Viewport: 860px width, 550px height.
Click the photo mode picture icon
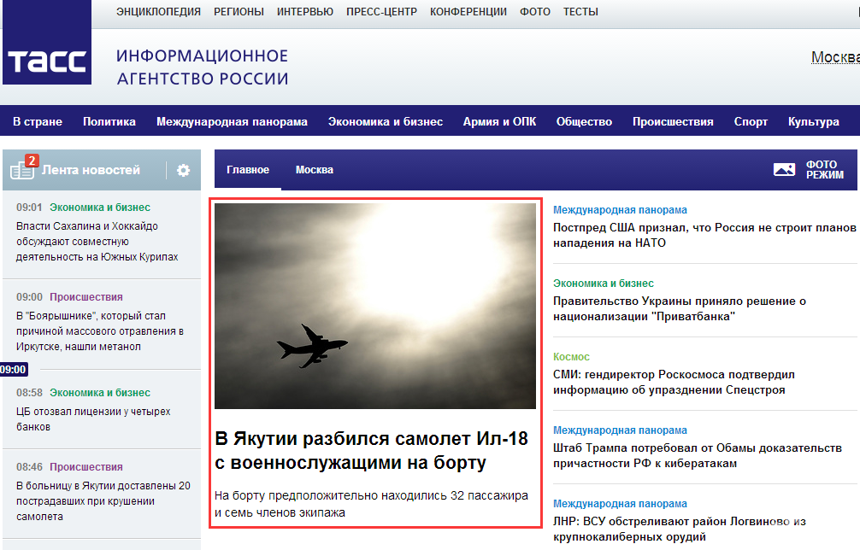click(784, 170)
